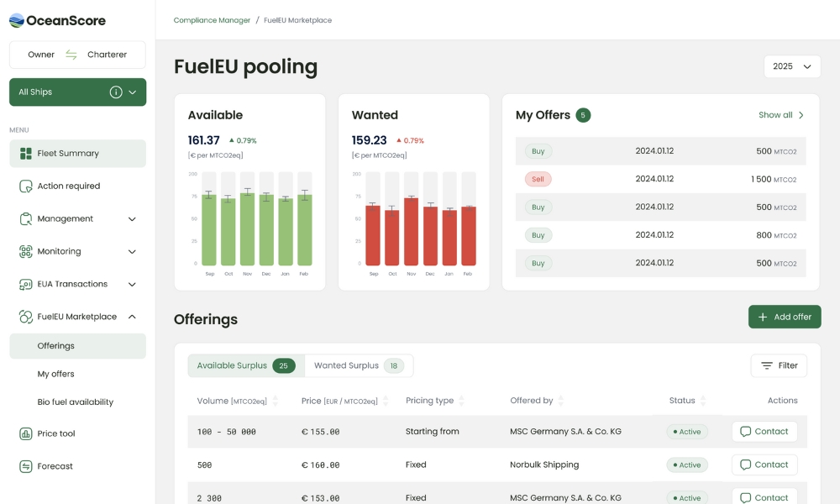The width and height of the screenshot is (840, 504).
Task: Click the Price tool chart icon
Action: pyautogui.click(x=25, y=433)
